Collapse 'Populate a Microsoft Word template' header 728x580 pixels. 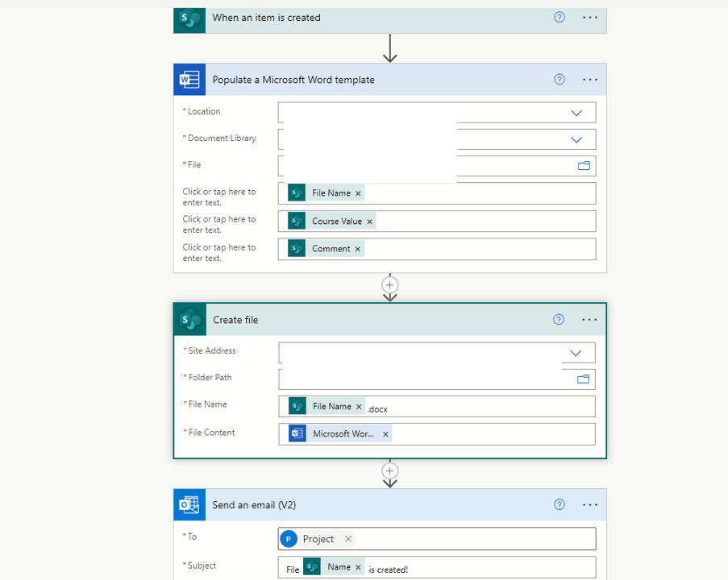tap(293, 80)
